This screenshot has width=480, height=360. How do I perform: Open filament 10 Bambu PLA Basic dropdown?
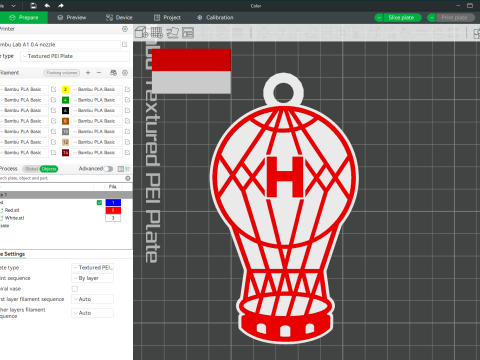click(x=97, y=131)
